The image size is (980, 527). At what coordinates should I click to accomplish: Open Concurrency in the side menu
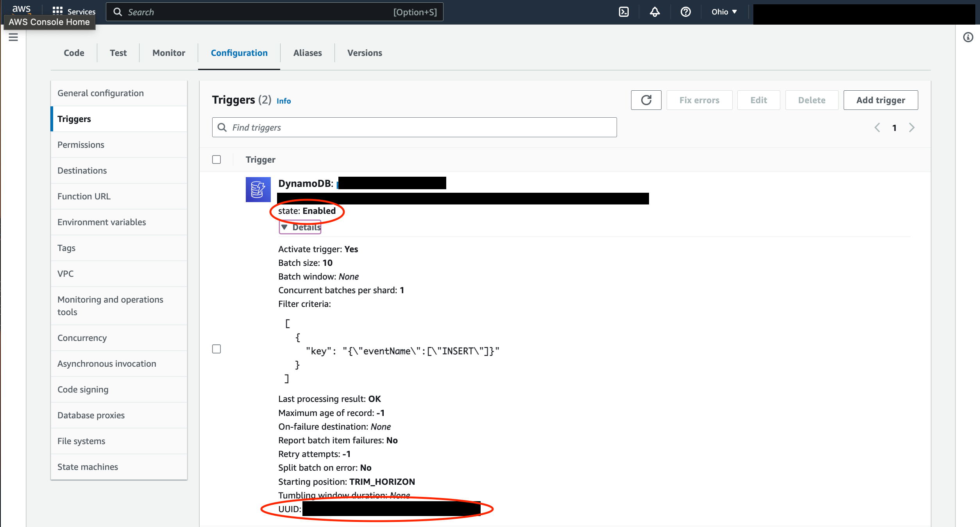pos(119,338)
